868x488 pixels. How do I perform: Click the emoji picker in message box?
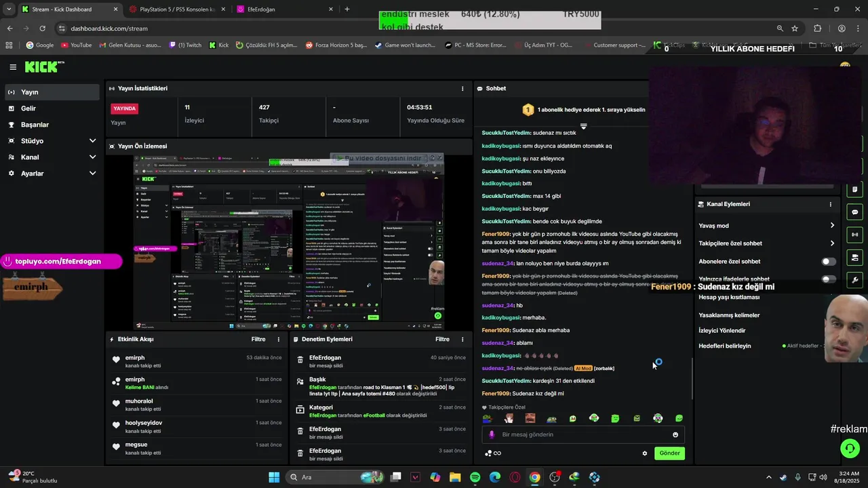pyautogui.click(x=675, y=435)
